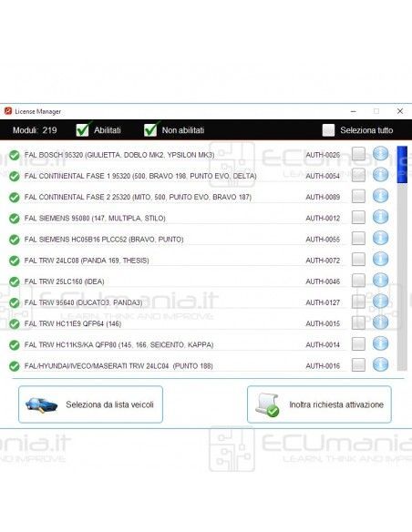Select checkbox for AUTH-0015 module
Viewport: 412px width, 532px height.
358,322
